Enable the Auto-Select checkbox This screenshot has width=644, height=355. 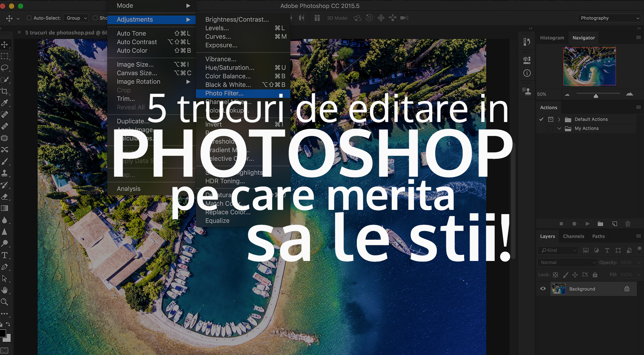(x=29, y=18)
